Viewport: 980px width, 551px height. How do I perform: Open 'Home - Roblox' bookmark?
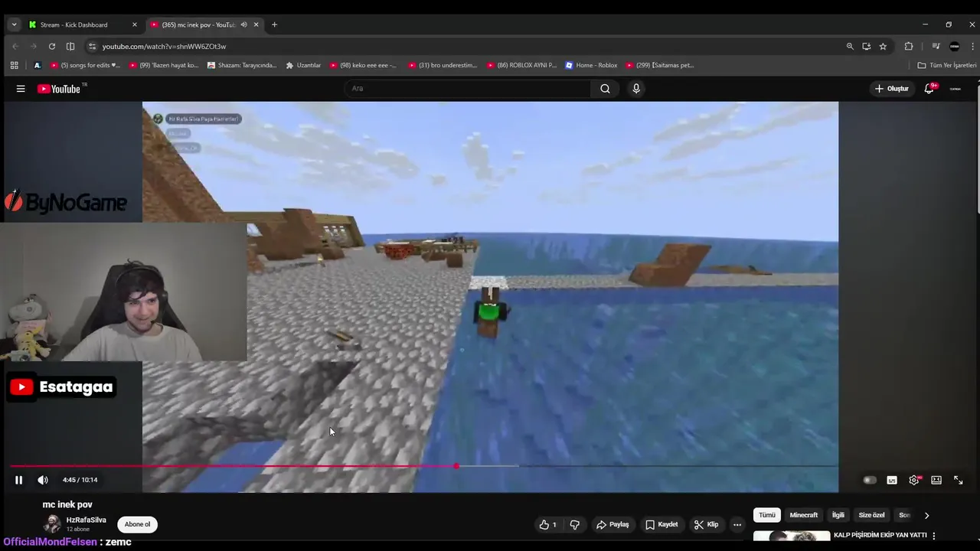tap(591, 65)
